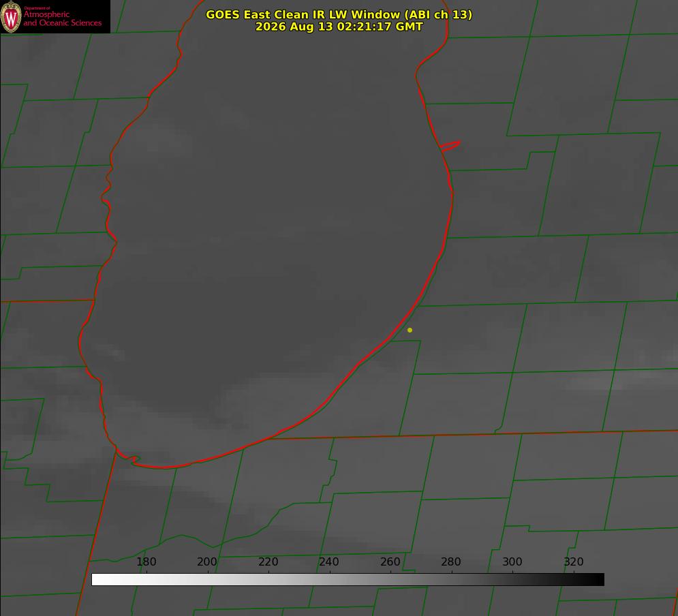Click the grayscale temperature colorbar
The width and height of the screenshot is (678, 616).
click(x=348, y=580)
